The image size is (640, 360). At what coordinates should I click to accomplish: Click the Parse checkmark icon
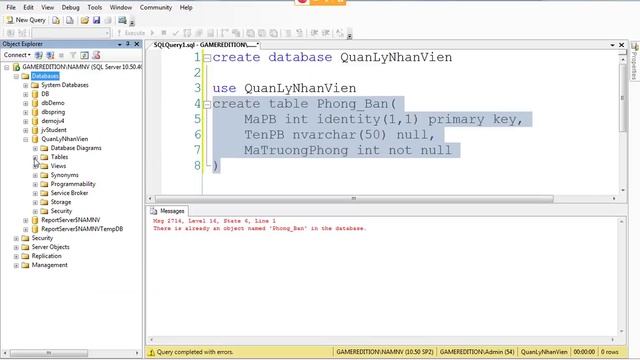(176, 33)
